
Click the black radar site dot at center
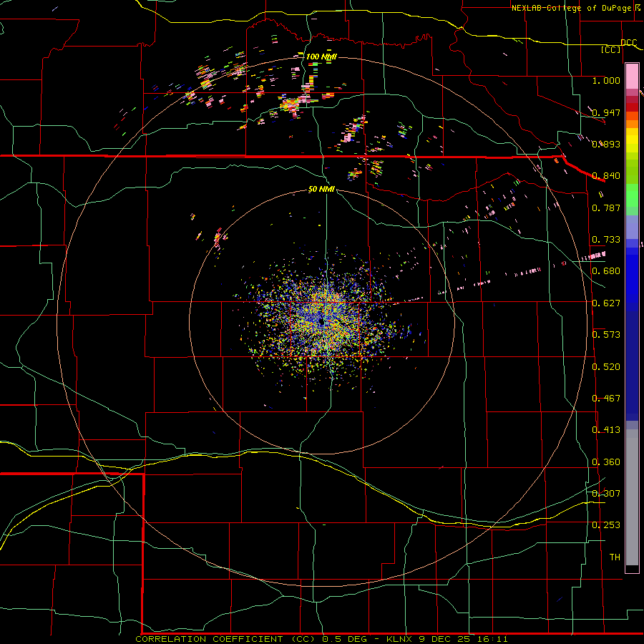tap(321, 322)
